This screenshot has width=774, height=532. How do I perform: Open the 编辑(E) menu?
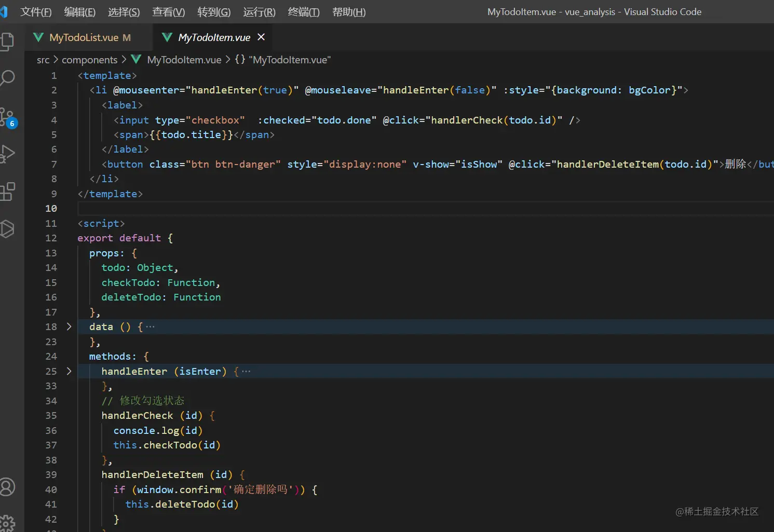[80, 12]
